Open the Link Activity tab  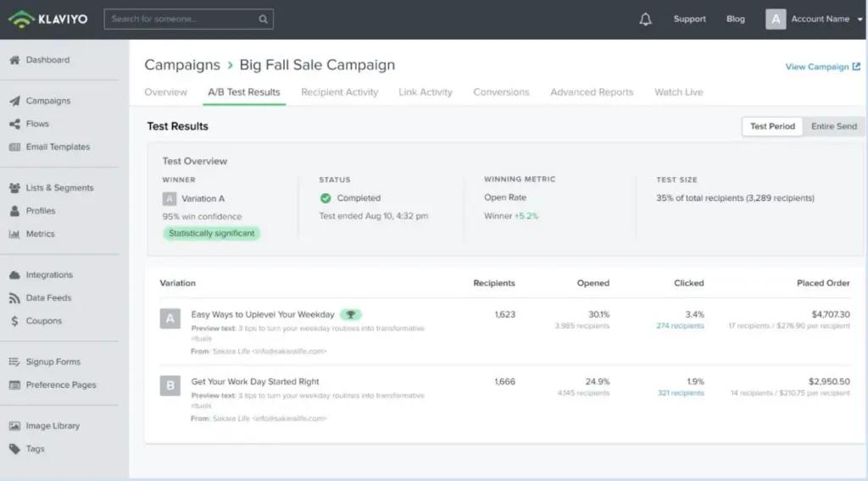click(x=426, y=92)
